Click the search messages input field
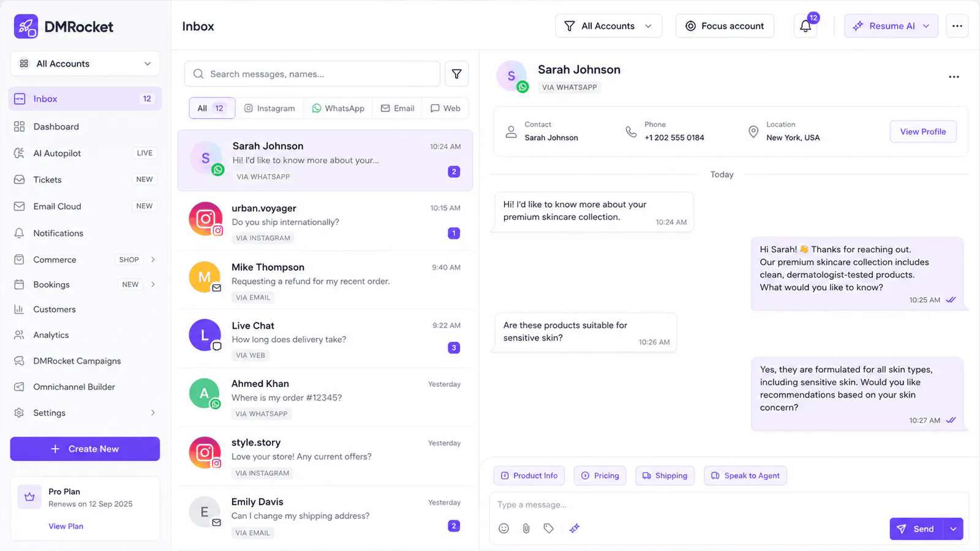The height and width of the screenshot is (551, 980). point(312,74)
